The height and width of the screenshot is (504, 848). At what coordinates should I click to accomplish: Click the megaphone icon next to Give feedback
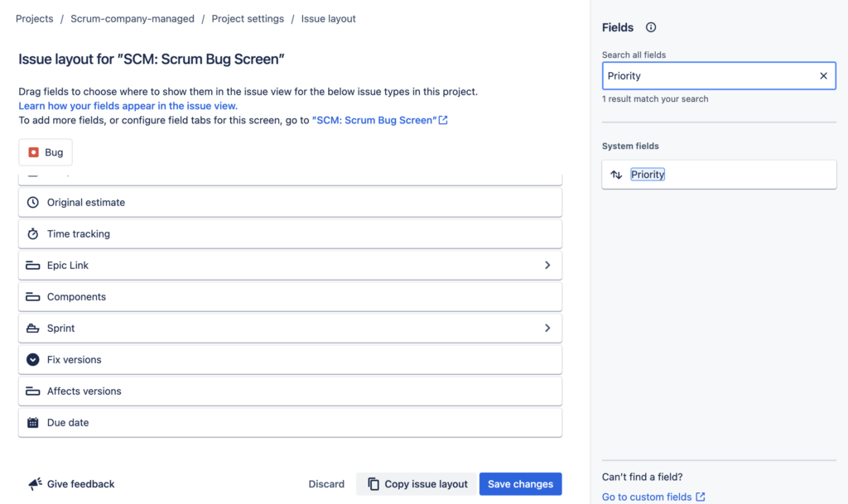click(33, 483)
